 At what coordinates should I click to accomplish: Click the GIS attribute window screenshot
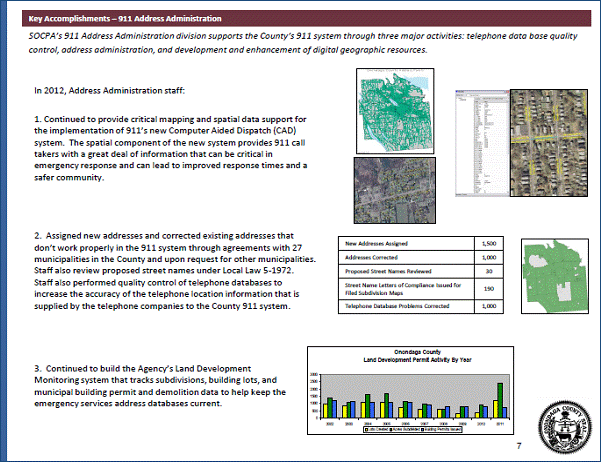pos(482,143)
